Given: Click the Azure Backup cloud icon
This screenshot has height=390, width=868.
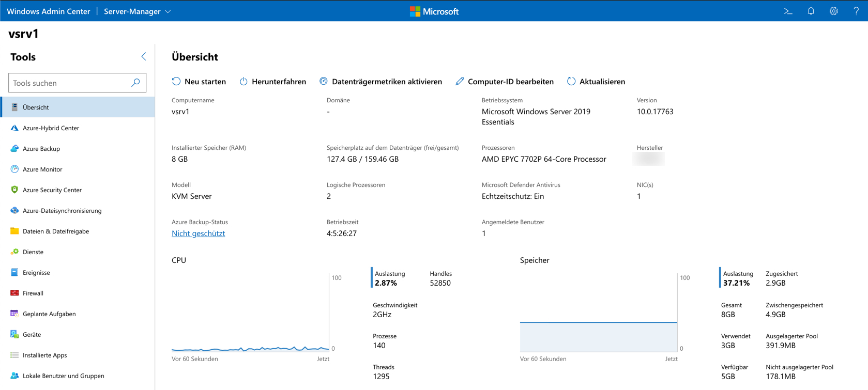Looking at the screenshot, I should 14,148.
